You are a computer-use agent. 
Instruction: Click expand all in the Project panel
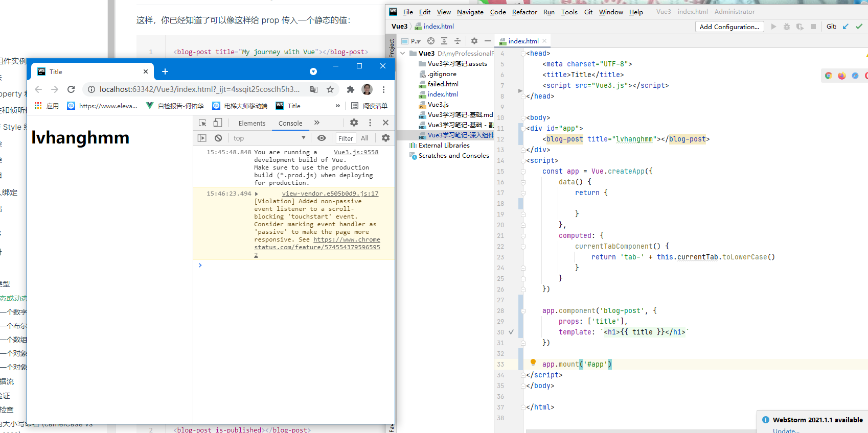pyautogui.click(x=444, y=41)
